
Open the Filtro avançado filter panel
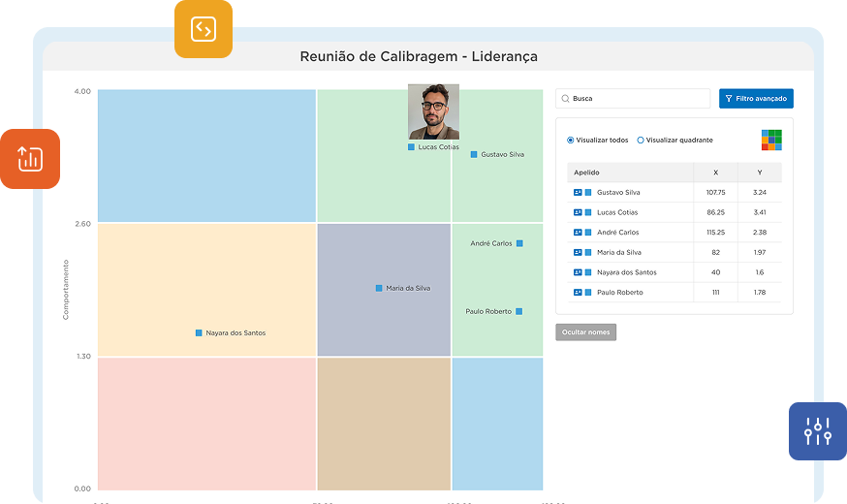(x=756, y=99)
